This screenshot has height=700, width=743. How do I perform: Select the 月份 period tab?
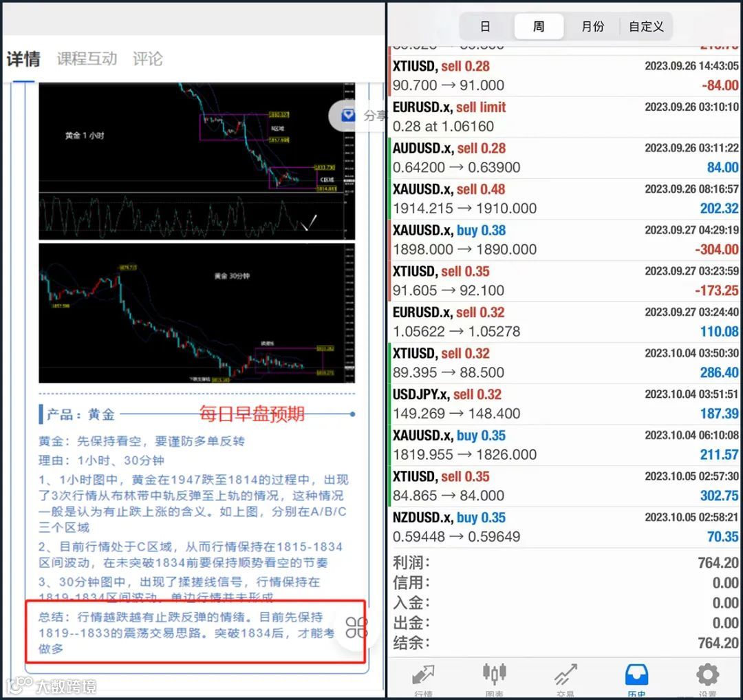pyautogui.click(x=593, y=27)
